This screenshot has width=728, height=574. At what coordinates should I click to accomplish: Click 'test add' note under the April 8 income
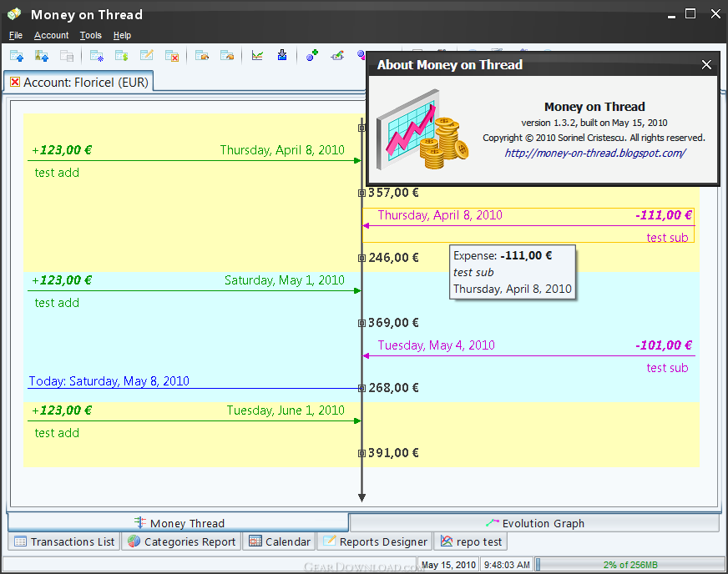click(57, 173)
